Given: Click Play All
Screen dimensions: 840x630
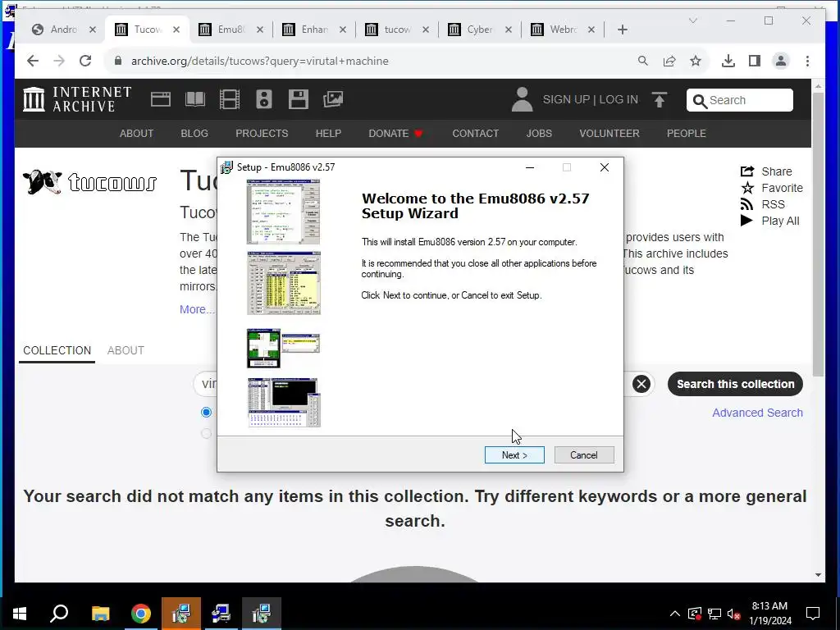Looking at the screenshot, I should coord(769,221).
